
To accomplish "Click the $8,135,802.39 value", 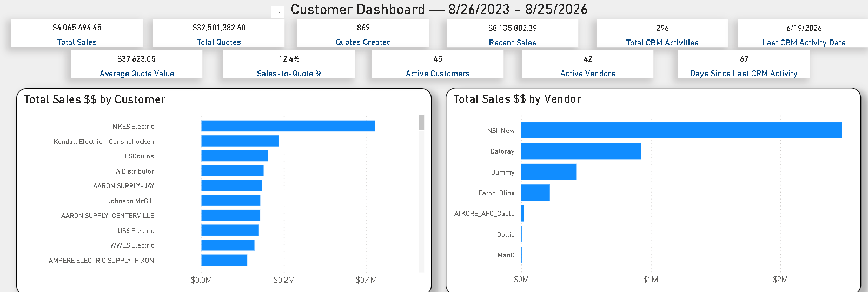I will [512, 28].
